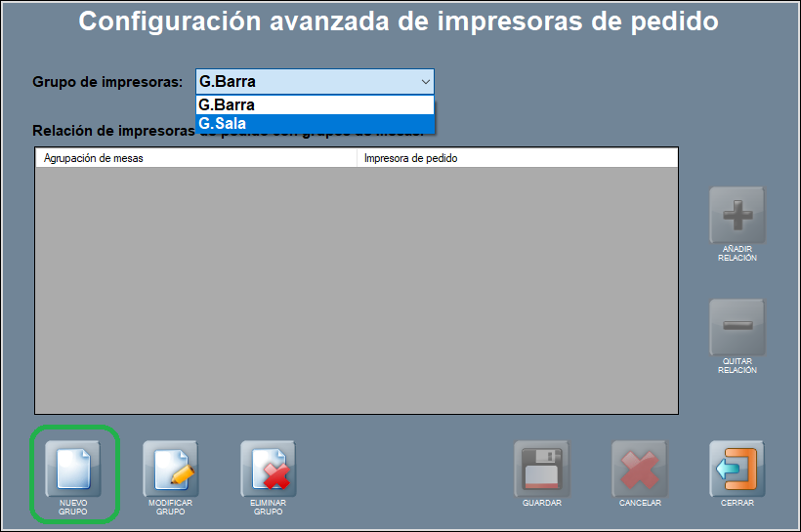This screenshot has width=801, height=532.
Task: Hit the Cancelar red cross icon
Action: [x=639, y=468]
